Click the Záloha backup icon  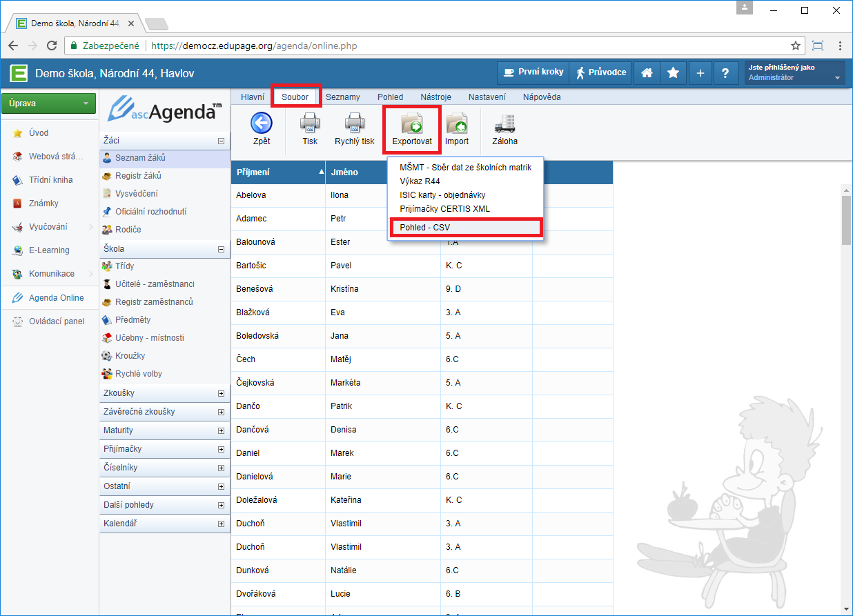504,123
